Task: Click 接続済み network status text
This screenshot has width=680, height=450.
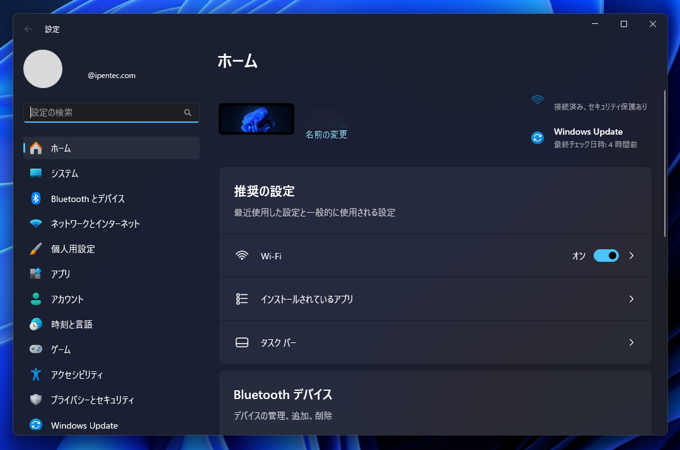Action: (x=600, y=107)
